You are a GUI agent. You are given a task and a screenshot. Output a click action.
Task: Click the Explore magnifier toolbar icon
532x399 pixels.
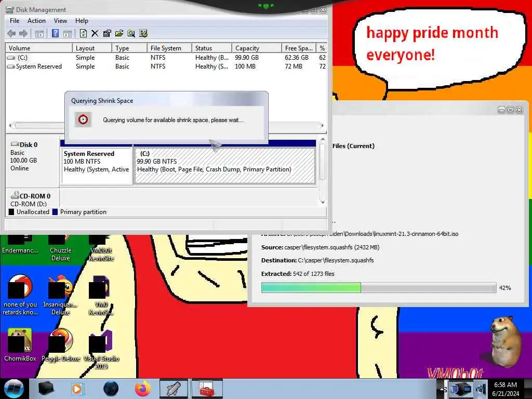131,33
